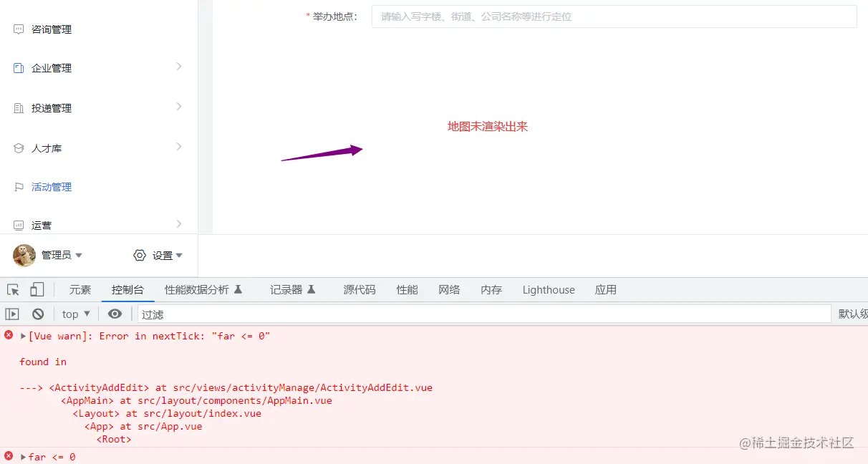
Task: Click ActivityAddEdit.vue path in stack trace
Action: [302, 387]
